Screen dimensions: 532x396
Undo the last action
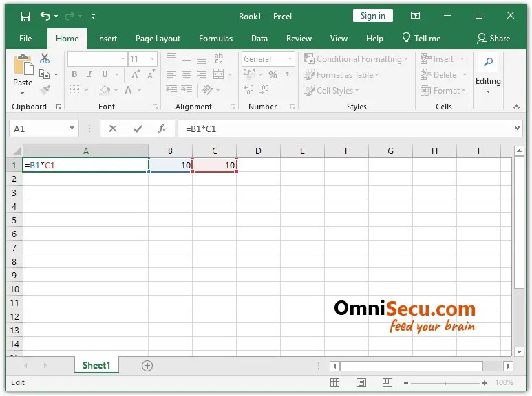(x=45, y=16)
